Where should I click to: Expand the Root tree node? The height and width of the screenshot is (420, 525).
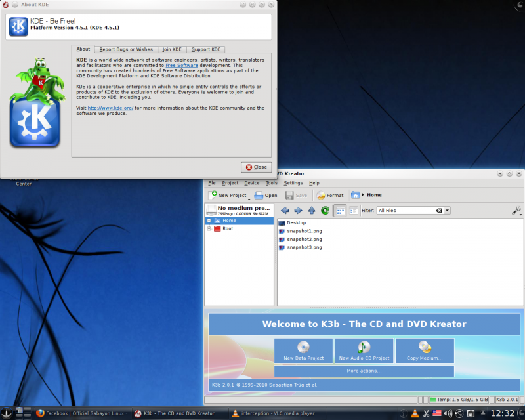[209, 229]
